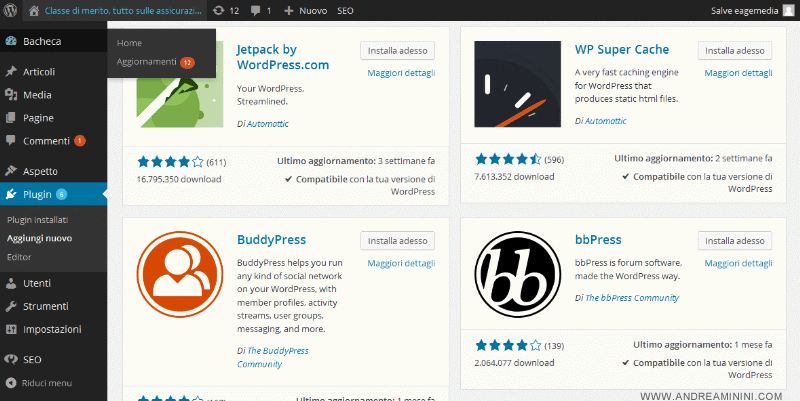
Task: Choose Aggiornamenti in the Bacheca flyout
Action: [x=155, y=62]
